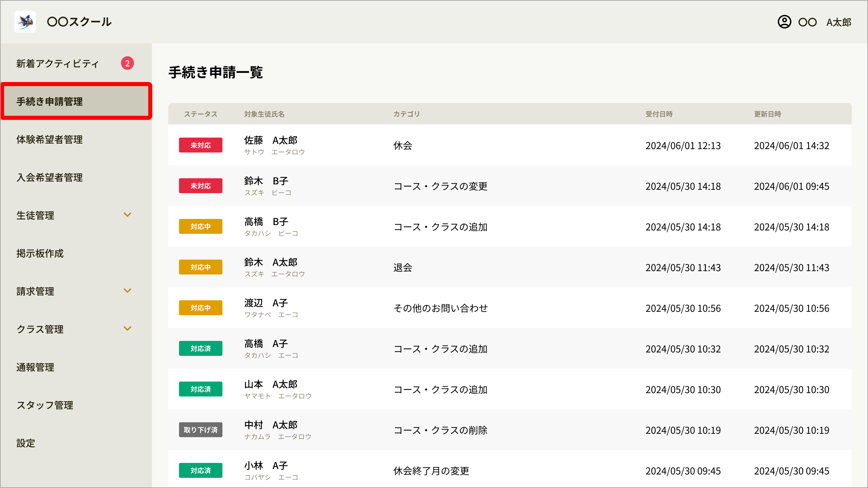Open student name 山本 A太郎
The width and height of the screenshot is (868, 488).
click(271, 384)
